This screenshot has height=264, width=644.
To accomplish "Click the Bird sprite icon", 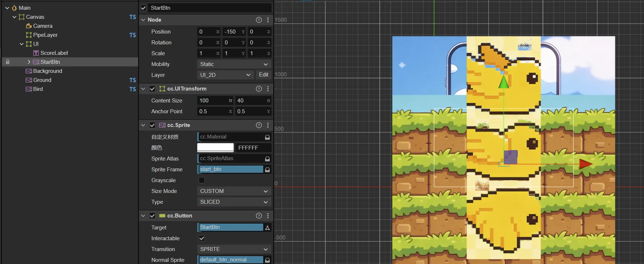I will point(29,89).
